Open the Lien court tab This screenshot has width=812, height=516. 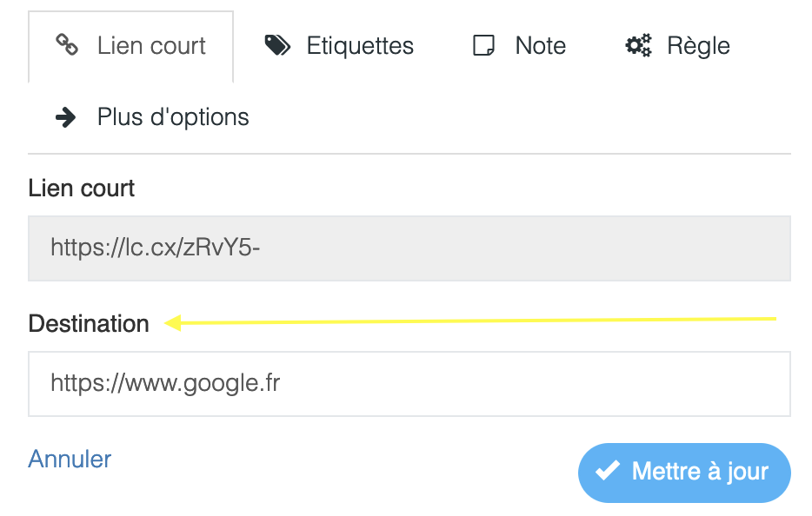pyautogui.click(x=130, y=46)
